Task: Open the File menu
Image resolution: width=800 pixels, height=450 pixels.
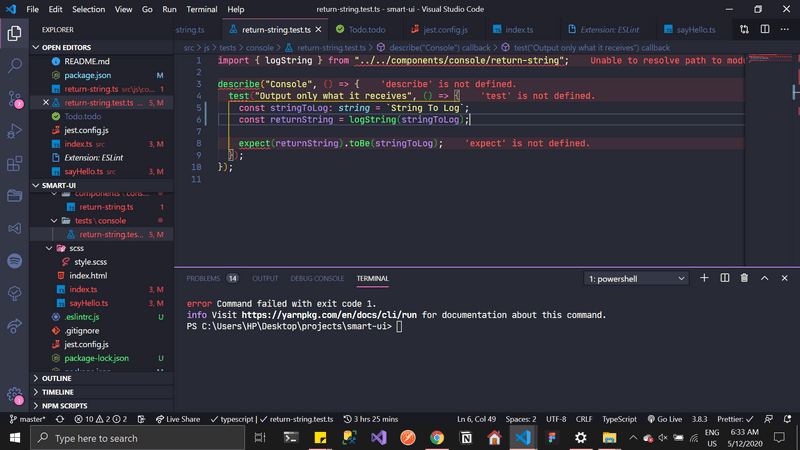Action: point(32,9)
